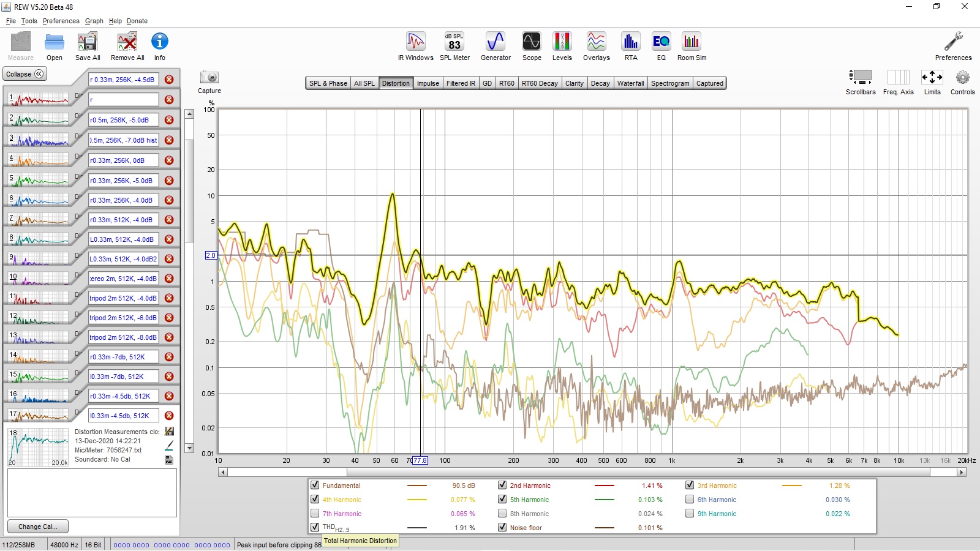Click 2nd Harmonic red line swatch

[x=604, y=485]
